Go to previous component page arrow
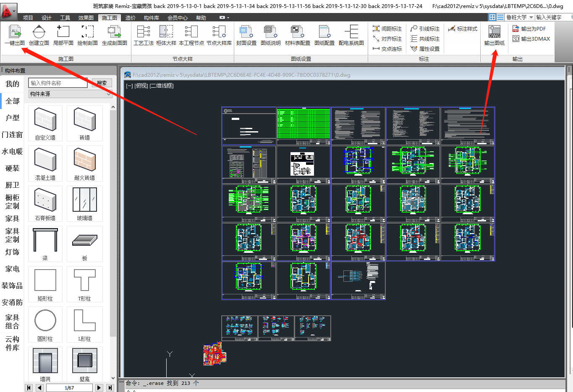Screen dimensions: 573x392 tap(39, 388)
